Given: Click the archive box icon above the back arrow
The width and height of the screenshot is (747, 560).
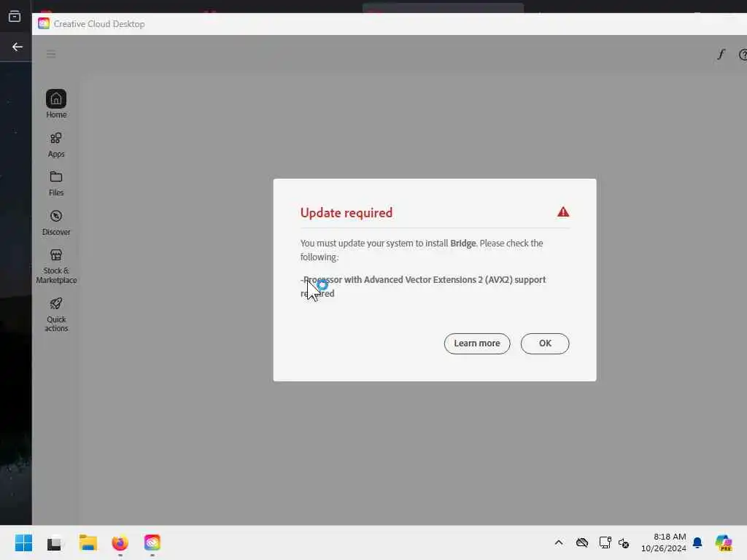Looking at the screenshot, I should click(15, 16).
